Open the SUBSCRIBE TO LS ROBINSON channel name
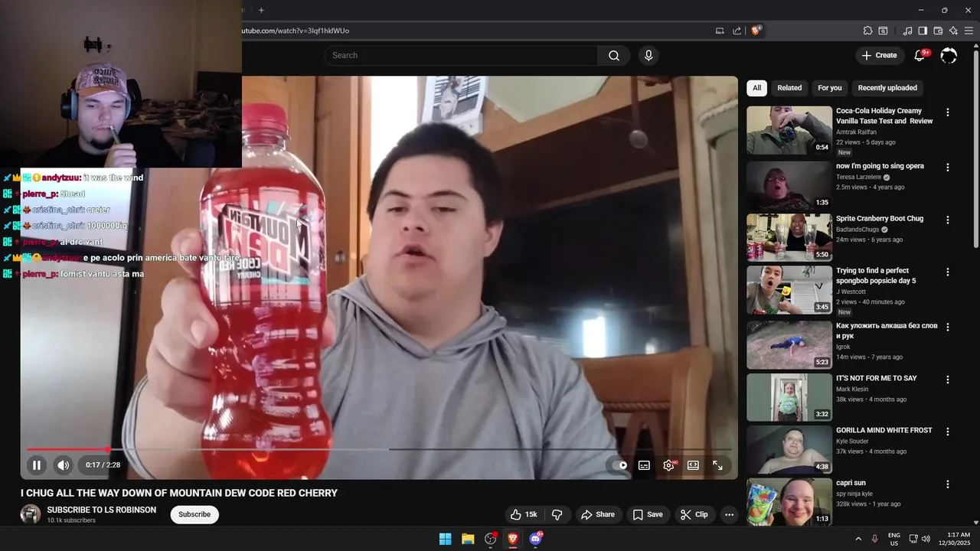 pyautogui.click(x=101, y=510)
